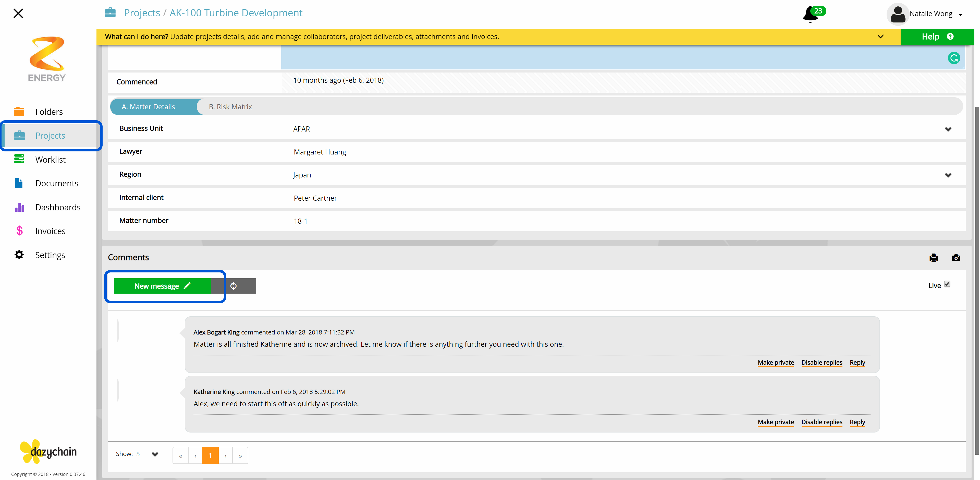Expand the Region dropdown
The height and width of the screenshot is (480, 980).
(948, 175)
